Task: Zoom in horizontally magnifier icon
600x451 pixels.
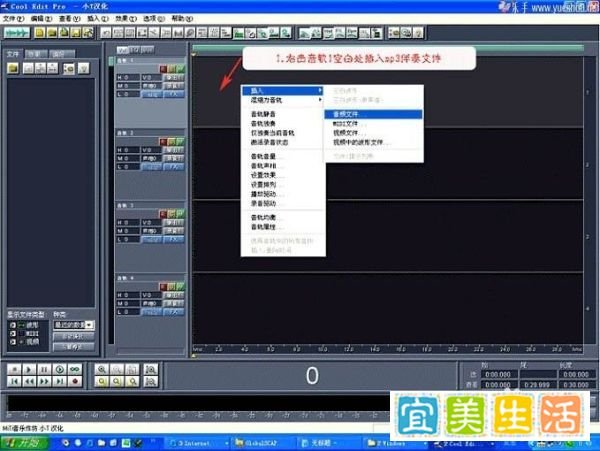Action: (101, 369)
